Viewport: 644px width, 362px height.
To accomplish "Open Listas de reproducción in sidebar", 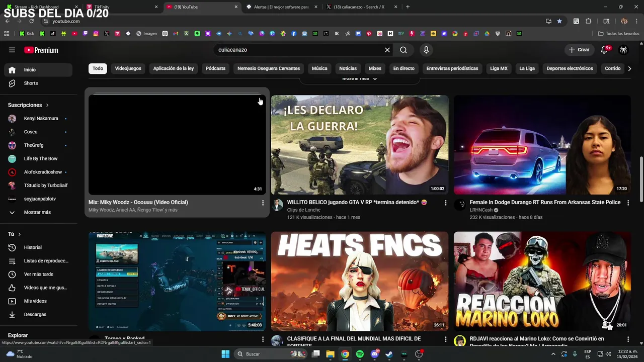I will [x=38, y=261].
